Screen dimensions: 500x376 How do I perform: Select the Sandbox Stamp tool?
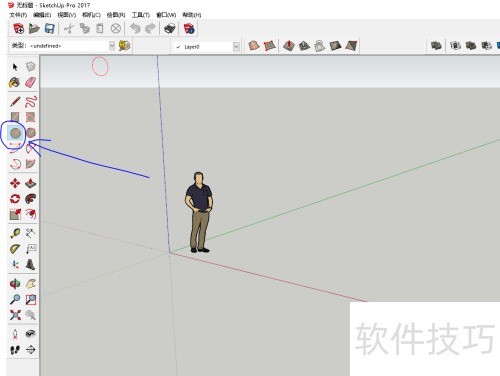304,46
